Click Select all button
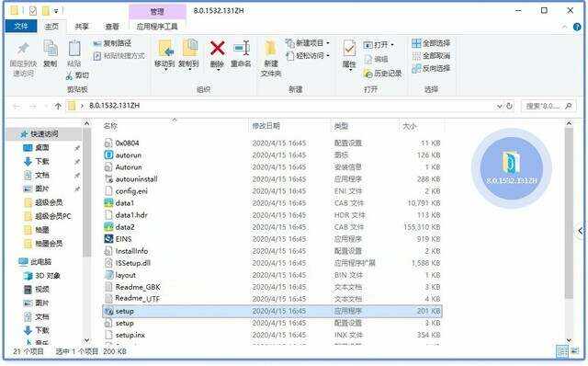The image size is (588, 366). click(431, 43)
